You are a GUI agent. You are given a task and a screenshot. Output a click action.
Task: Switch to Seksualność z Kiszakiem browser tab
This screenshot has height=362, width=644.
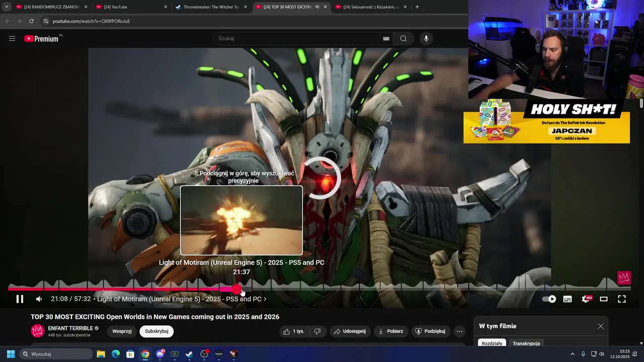(371, 7)
